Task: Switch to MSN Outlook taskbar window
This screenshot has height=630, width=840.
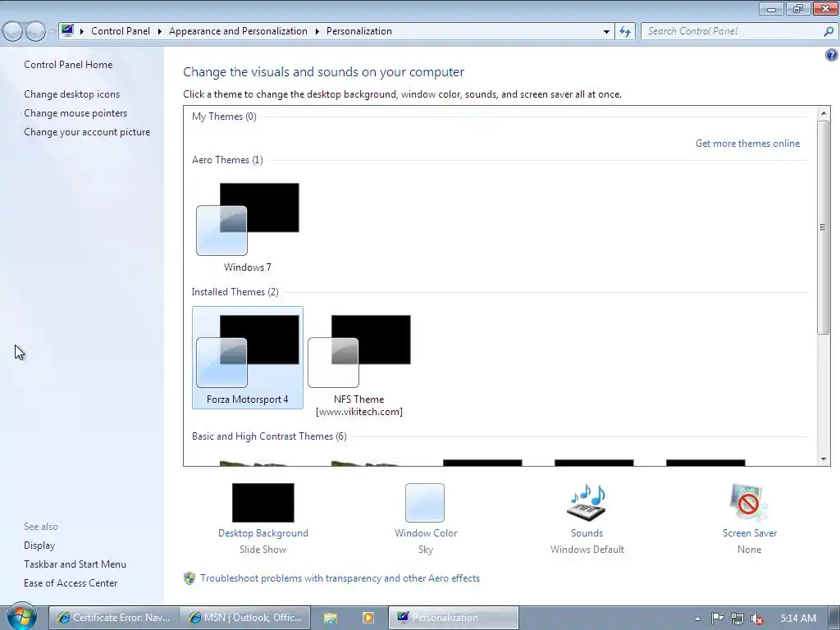Action: point(245,618)
